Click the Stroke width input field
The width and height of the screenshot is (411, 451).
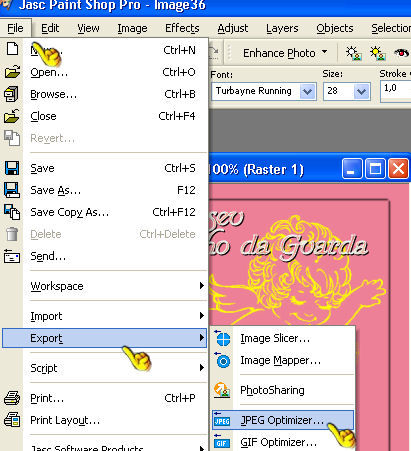click(395, 90)
